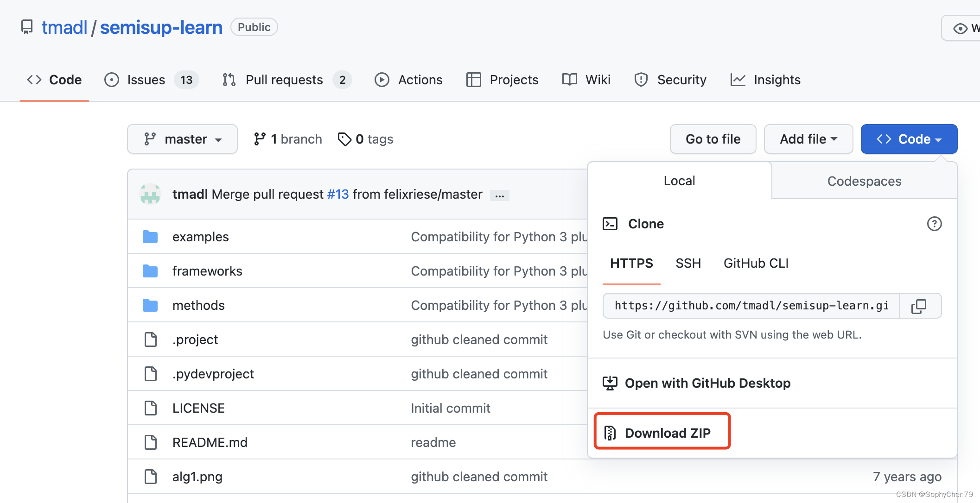980x503 pixels.
Task: Click the examples folder icon
Action: pyautogui.click(x=150, y=237)
